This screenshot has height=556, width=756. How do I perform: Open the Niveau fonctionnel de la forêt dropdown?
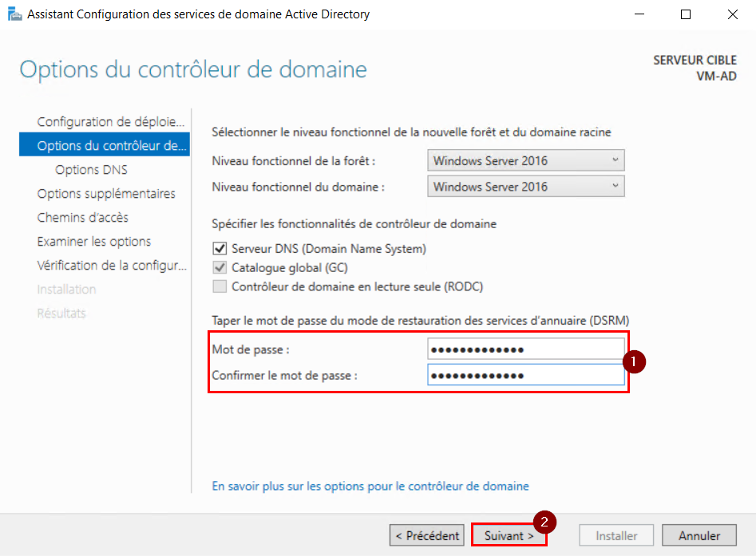[525, 160]
